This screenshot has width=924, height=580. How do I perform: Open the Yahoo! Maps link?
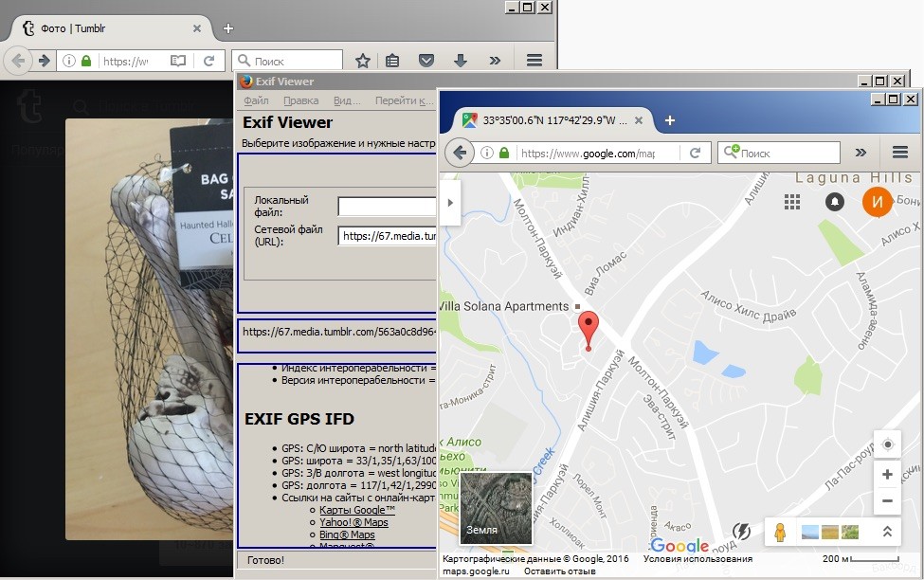[x=353, y=522]
